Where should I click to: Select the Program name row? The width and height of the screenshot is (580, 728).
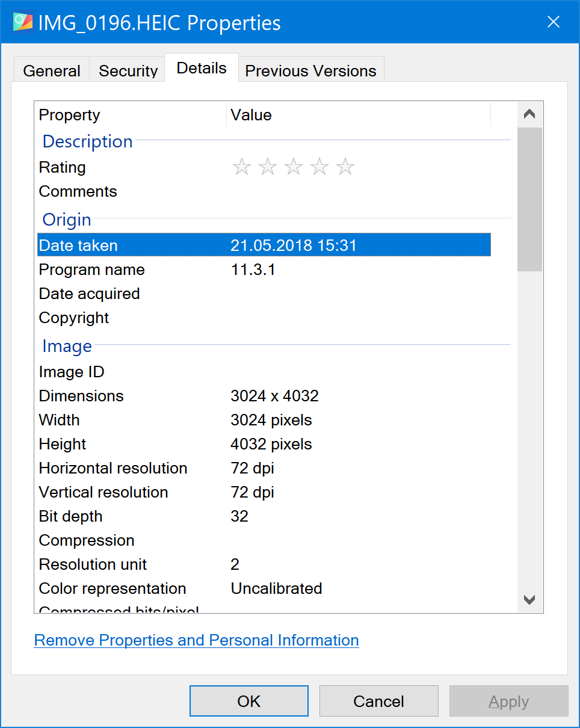pyautogui.click(x=264, y=270)
